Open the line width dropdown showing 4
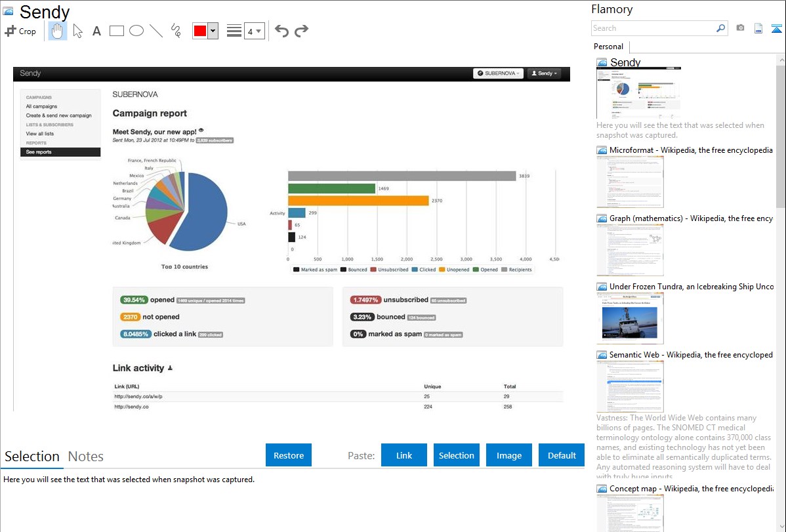786x532 pixels. tap(254, 31)
